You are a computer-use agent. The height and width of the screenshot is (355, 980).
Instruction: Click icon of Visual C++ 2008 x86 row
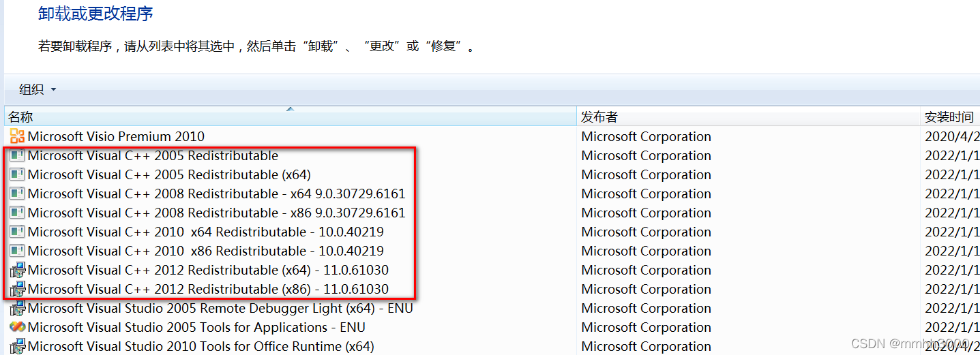coord(17,213)
